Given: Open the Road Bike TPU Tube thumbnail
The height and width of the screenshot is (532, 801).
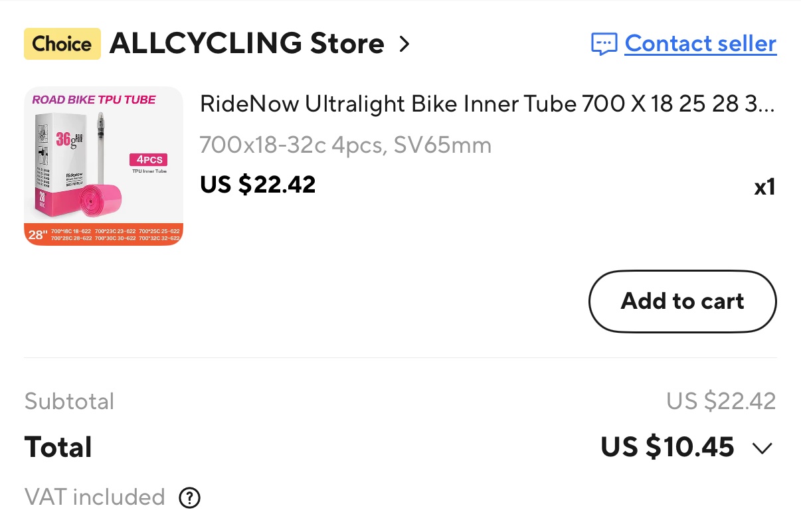Looking at the screenshot, I should point(104,166).
